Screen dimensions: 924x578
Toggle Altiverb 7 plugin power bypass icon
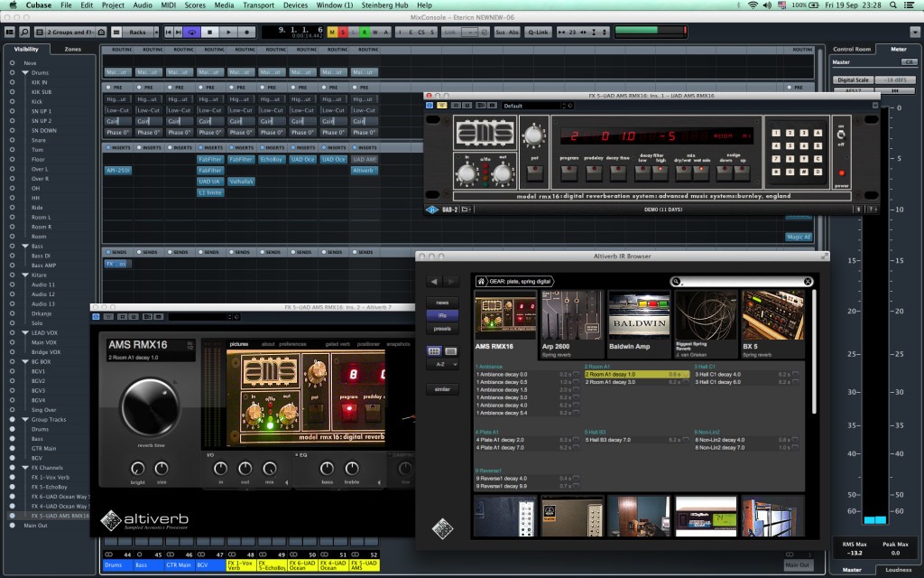(x=96, y=317)
